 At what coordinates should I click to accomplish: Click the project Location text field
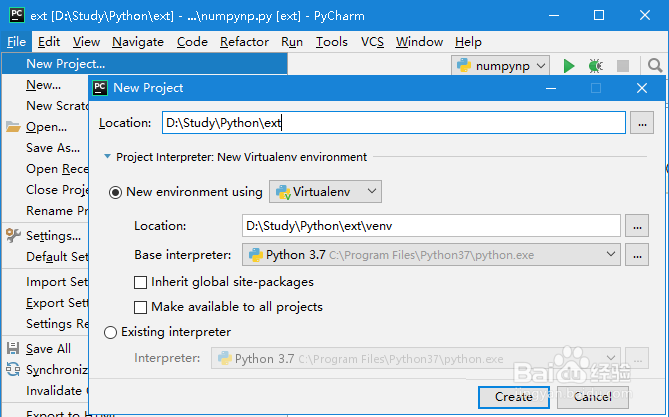pyautogui.click(x=392, y=123)
